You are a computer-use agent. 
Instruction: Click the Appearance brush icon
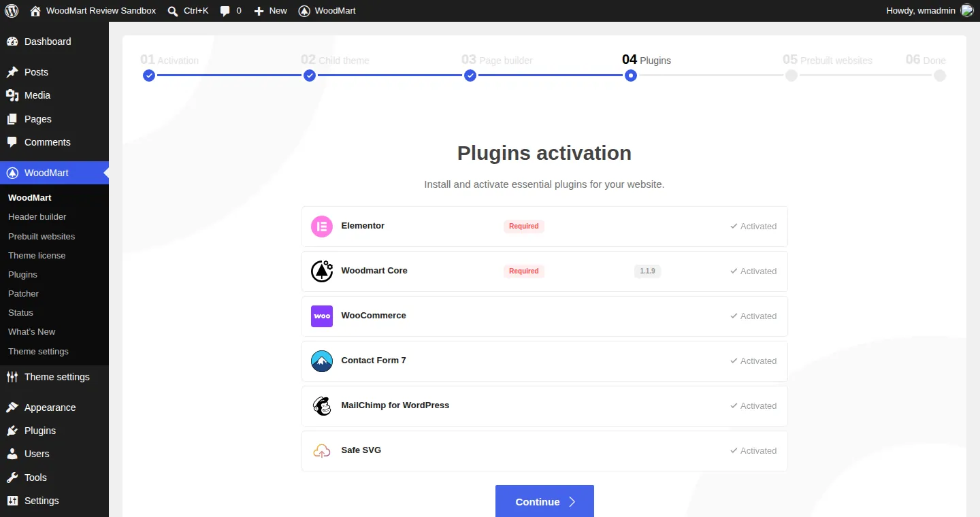(x=12, y=407)
